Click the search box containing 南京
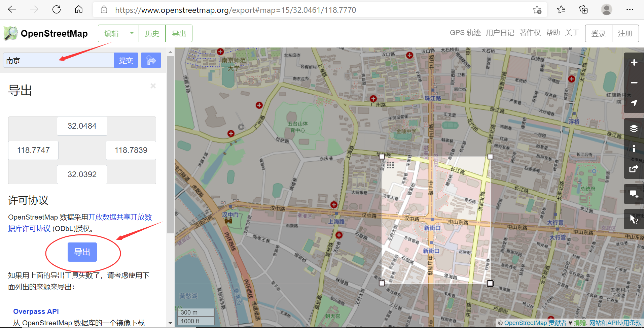644x328 pixels. pyautogui.click(x=57, y=60)
